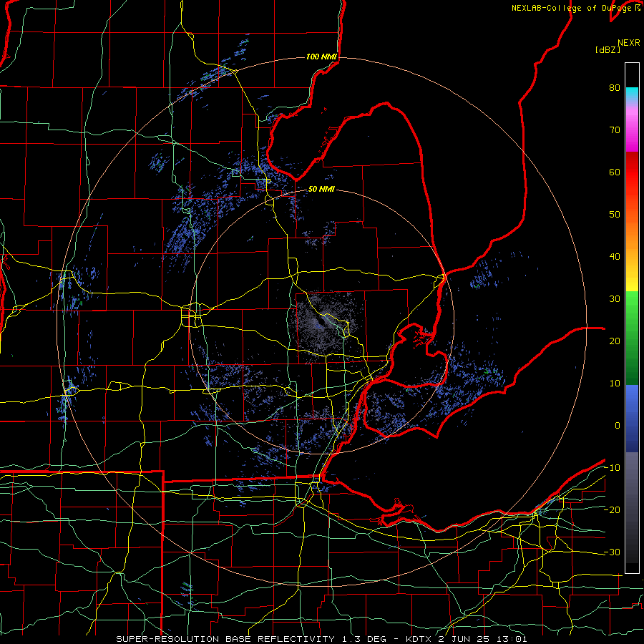644x644 pixels.
Task: Click the blue segment of the color scale
Action: click(632, 418)
